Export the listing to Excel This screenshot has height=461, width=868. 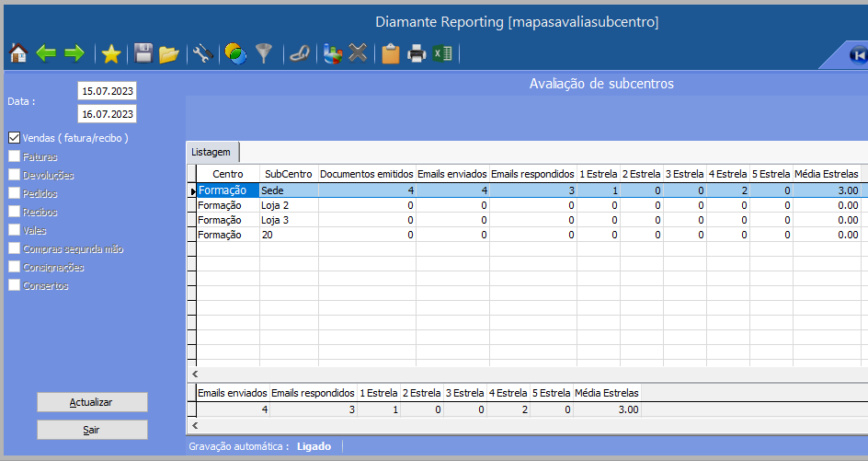click(443, 54)
